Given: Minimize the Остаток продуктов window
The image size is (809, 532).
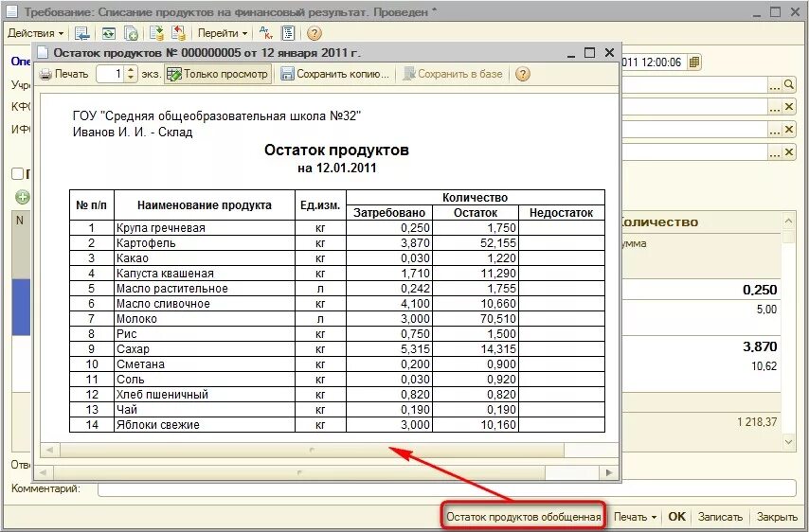Looking at the screenshot, I should [x=570, y=53].
